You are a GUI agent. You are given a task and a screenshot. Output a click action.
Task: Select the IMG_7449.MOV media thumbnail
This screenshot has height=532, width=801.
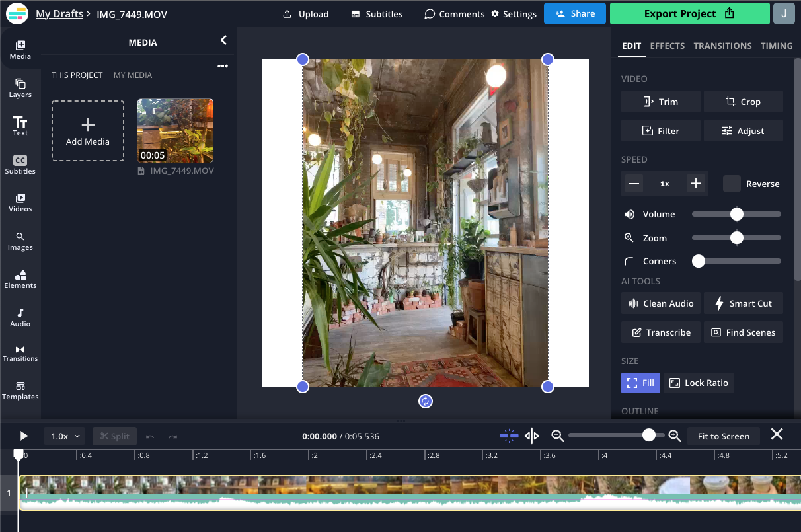click(175, 130)
